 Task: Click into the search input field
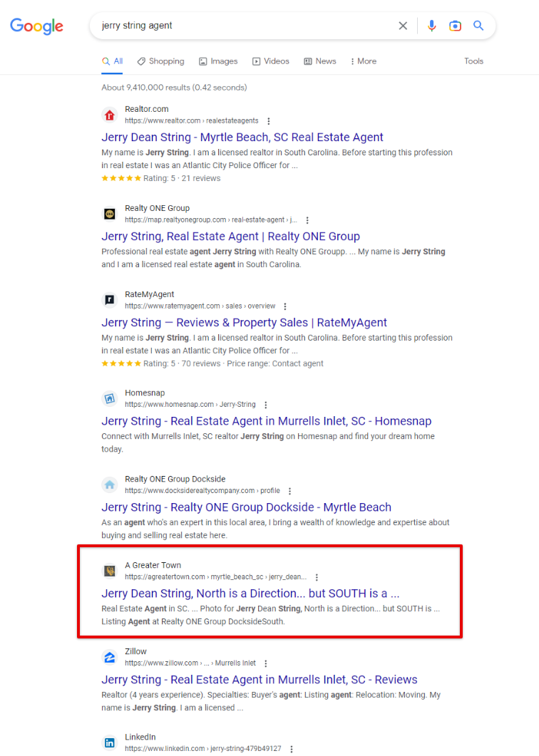246,26
